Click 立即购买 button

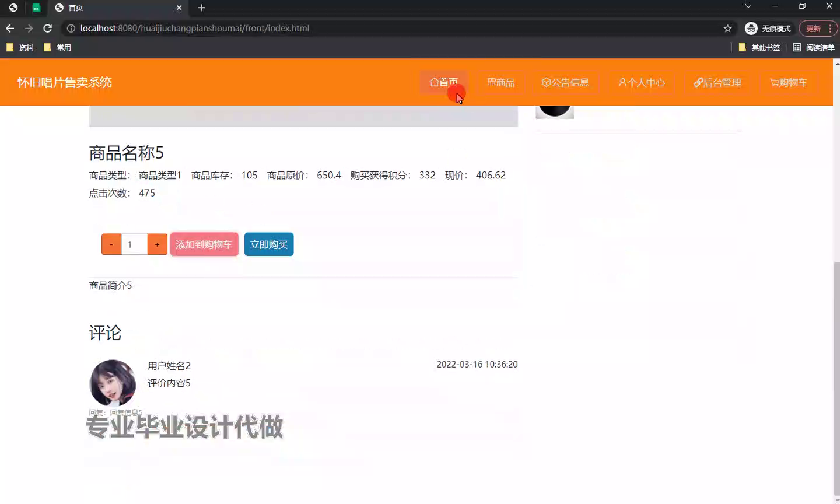click(269, 244)
